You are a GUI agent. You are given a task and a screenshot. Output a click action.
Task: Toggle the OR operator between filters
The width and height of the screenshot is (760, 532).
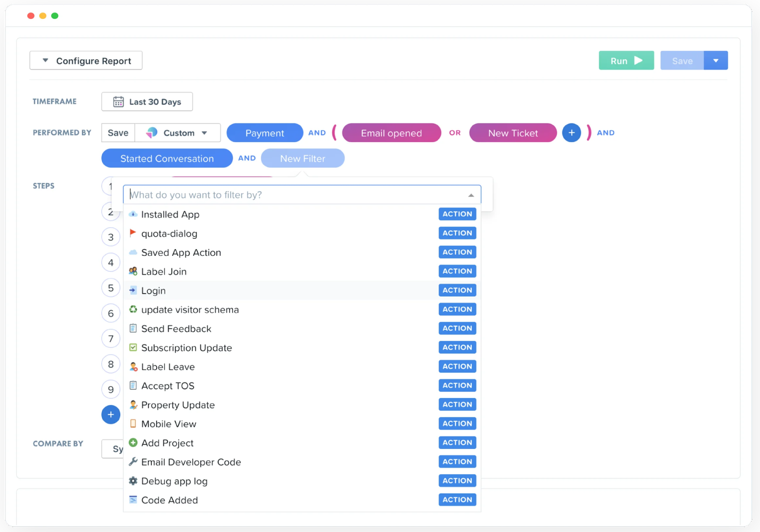pos(455,133)
